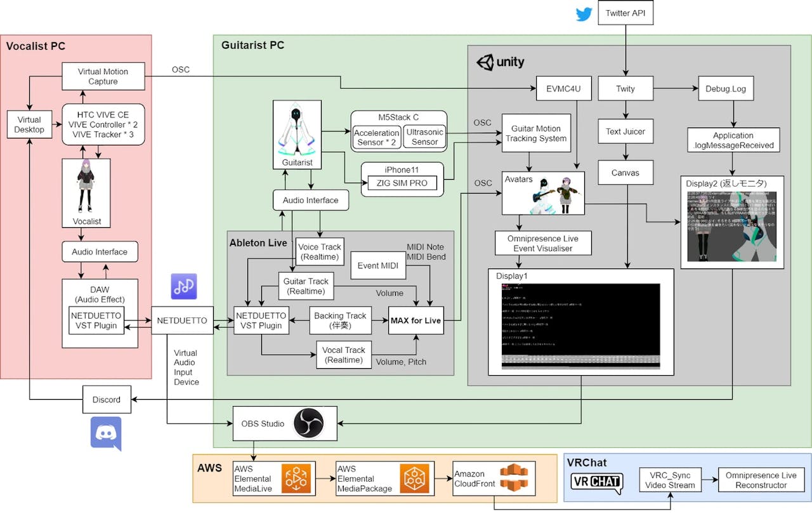Click the Ableton Live heading
This screenshot has width=812, height=516.
tap(258, 243)
